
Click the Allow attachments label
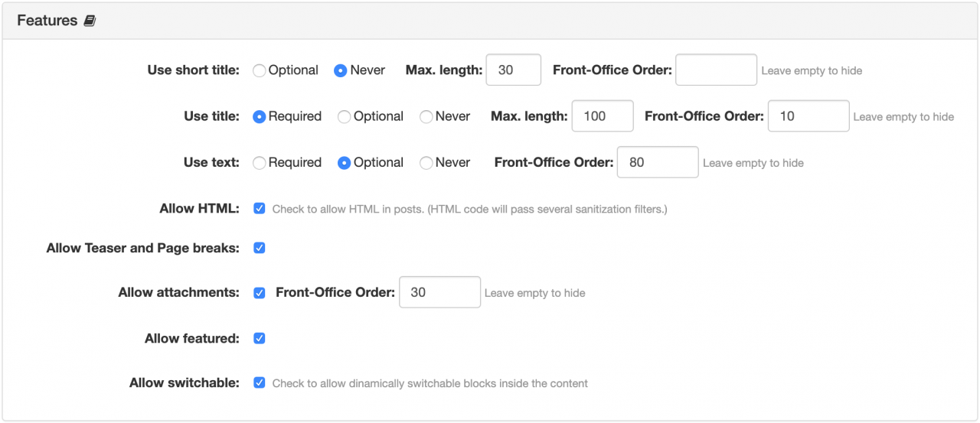pyautogui.click(x=179, y=292)
